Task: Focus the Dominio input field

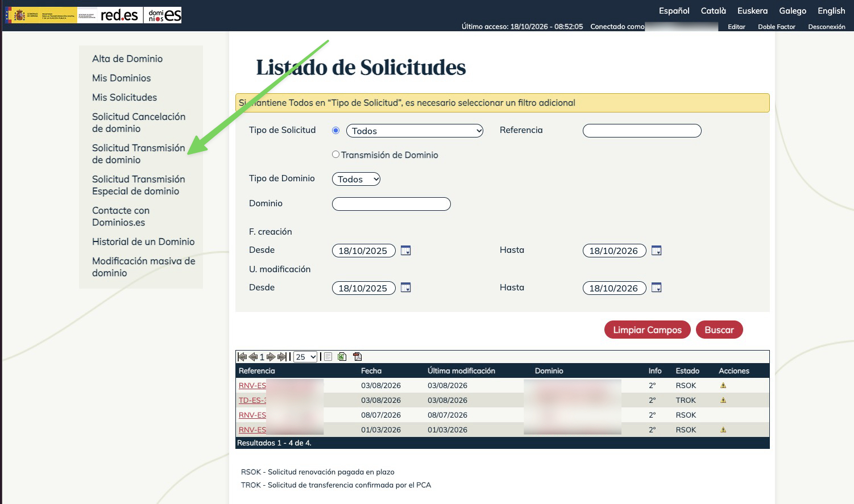Action: (391, 203)
